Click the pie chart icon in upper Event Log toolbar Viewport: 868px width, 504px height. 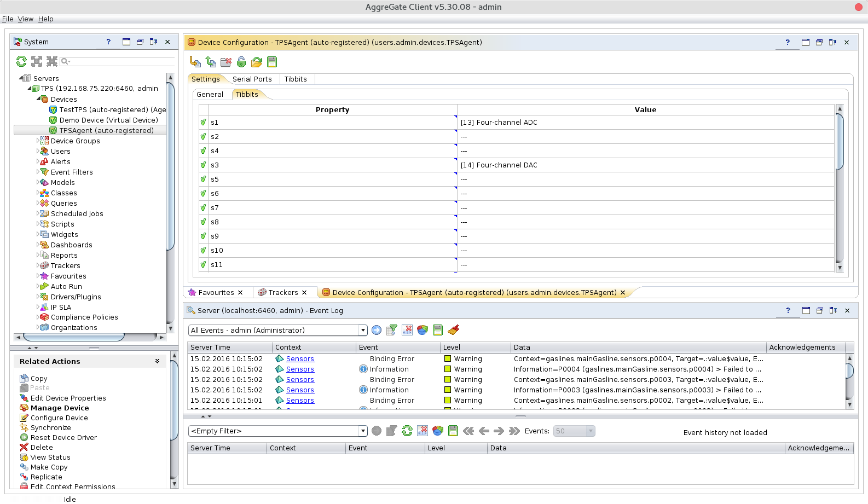(423, 330)
